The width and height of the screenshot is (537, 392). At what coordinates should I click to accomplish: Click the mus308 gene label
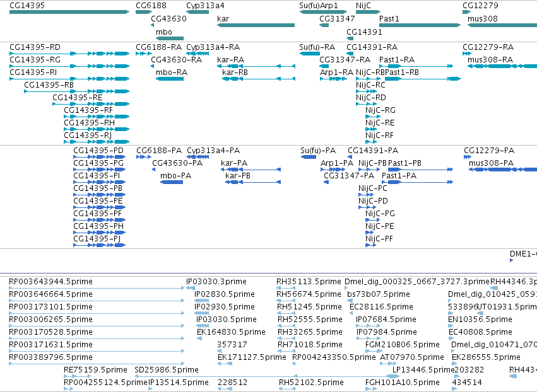pos(483,18)
